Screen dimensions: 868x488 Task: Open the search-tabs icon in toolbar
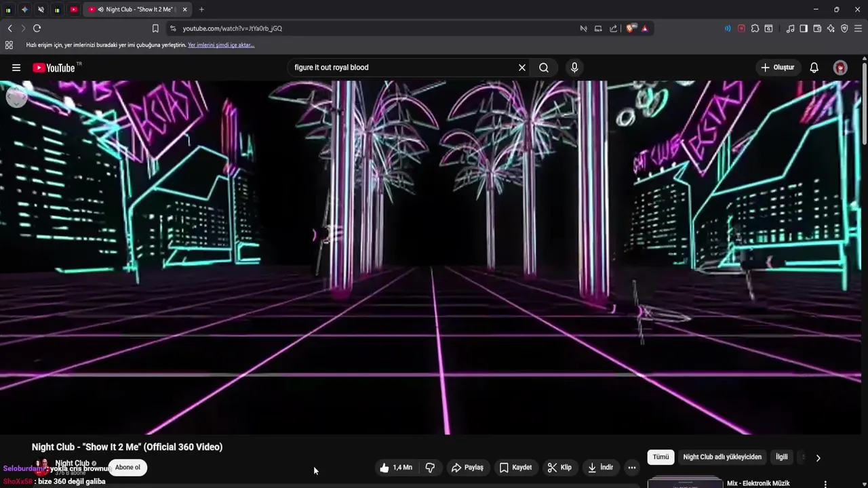click(x=768, y=28)
